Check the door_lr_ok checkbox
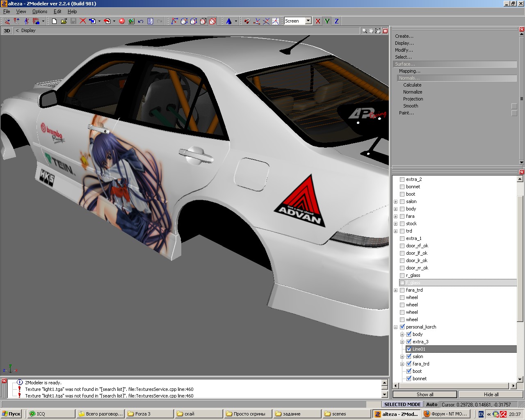The image size is (525, 420). coord(402,260)
